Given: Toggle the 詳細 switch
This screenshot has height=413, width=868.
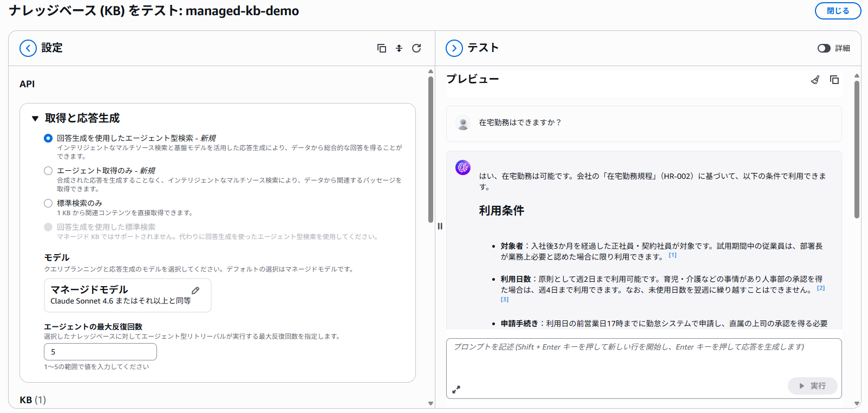Looking at the screenshot, I should tap(824, 48).
